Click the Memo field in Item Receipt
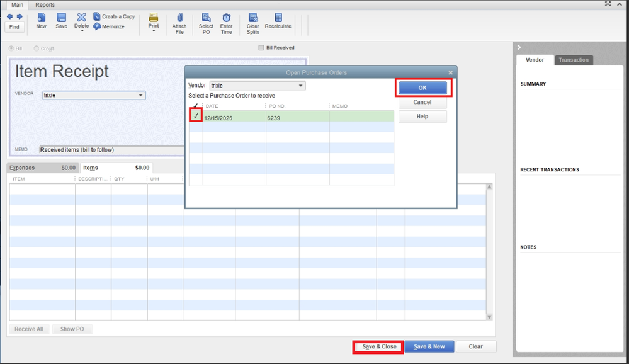Viewport: 629px width, 364px height. tap(111, 150)
